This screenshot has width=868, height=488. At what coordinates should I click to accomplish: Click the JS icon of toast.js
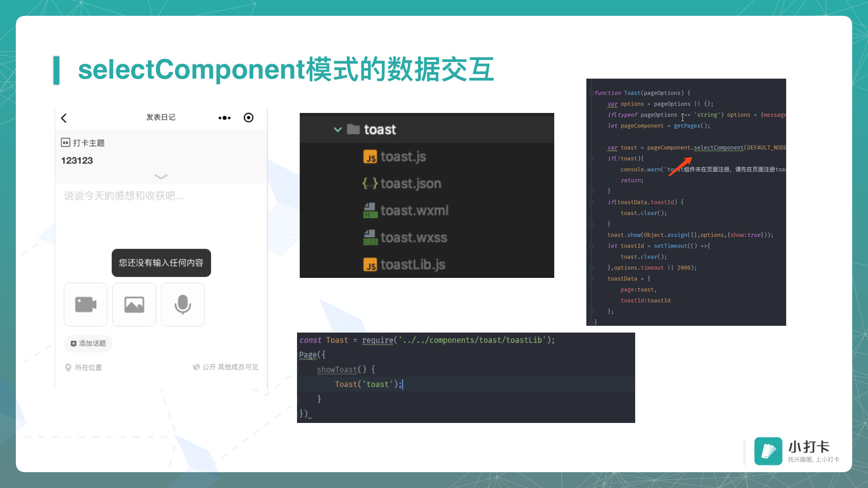coord(370,157)
